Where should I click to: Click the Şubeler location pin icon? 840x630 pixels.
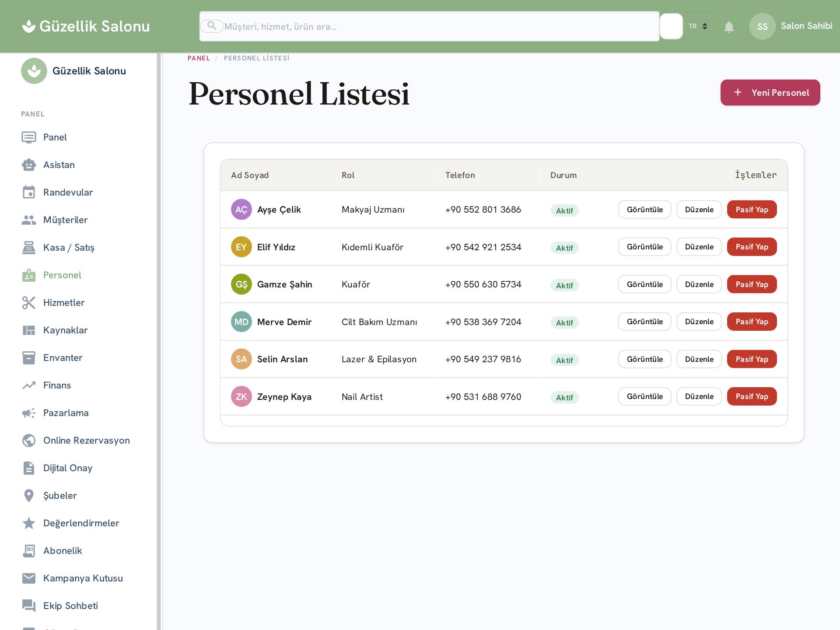29,496
